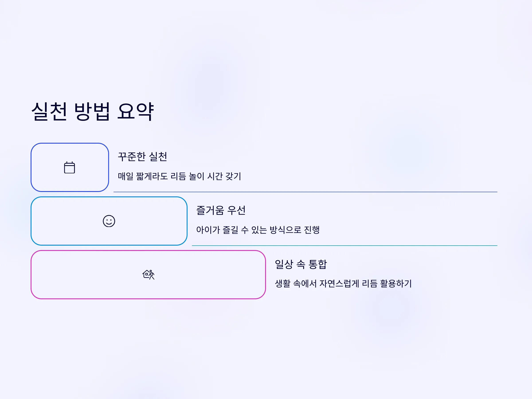The image size is (532, 399).
Task: Click the house with running person icon
Action: click(x=148, y=275)
